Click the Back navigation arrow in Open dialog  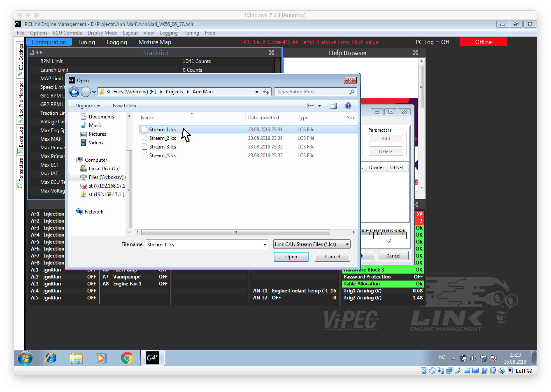tap(74, 92)
